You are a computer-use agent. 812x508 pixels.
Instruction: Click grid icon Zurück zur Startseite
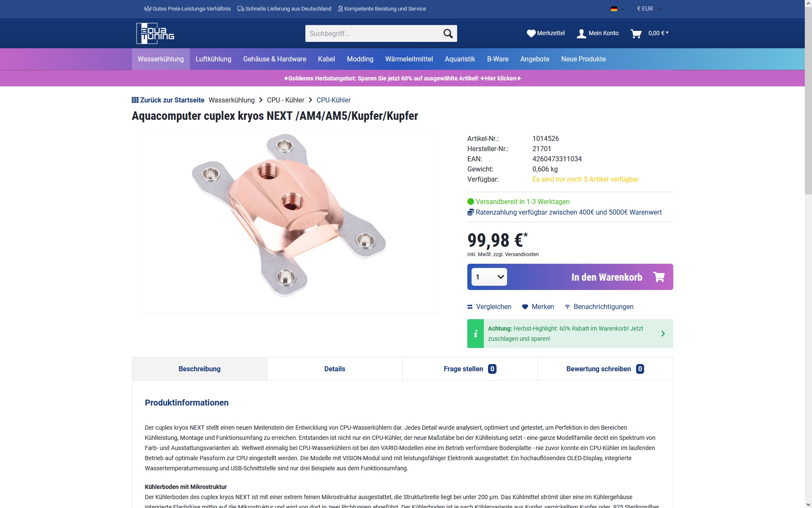pyautogui.click(x=135, y=100)
